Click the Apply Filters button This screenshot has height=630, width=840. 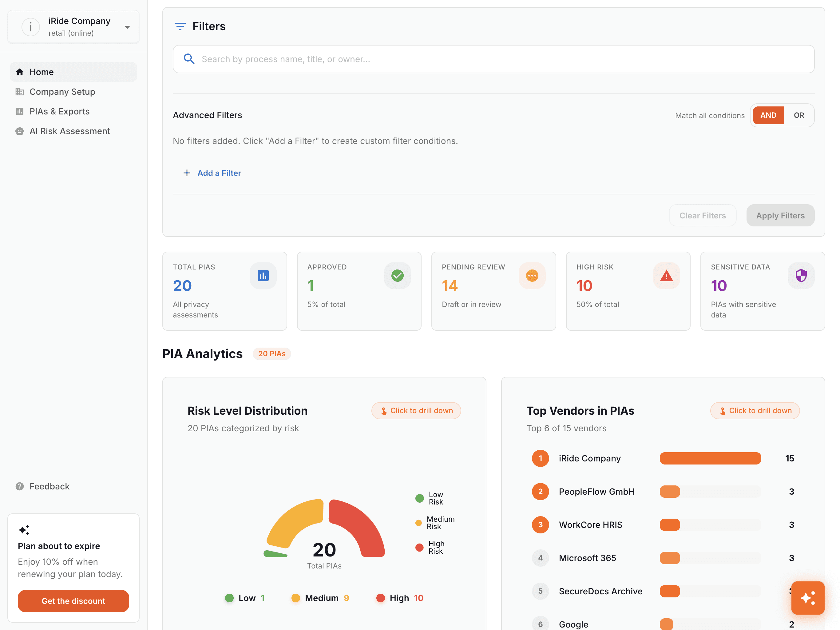pyautogui.click(x=780, y=215)
